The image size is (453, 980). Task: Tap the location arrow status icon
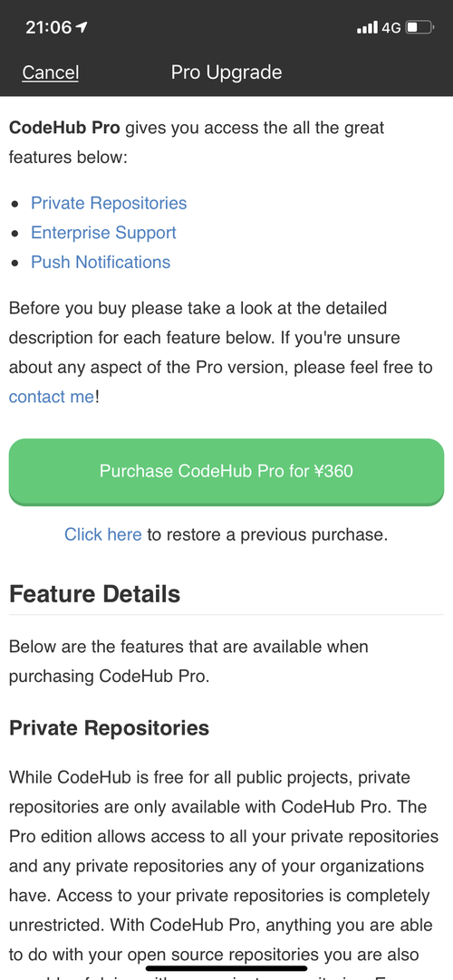click(82, 27)
